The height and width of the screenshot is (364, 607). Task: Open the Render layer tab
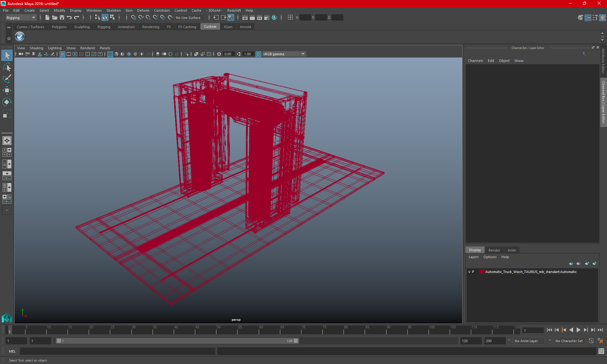pyautogui.click(x=494, y=250)
